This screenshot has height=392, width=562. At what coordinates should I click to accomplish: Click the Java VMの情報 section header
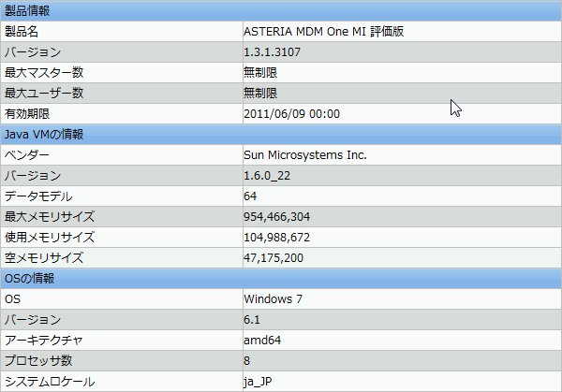click(281, 135)
